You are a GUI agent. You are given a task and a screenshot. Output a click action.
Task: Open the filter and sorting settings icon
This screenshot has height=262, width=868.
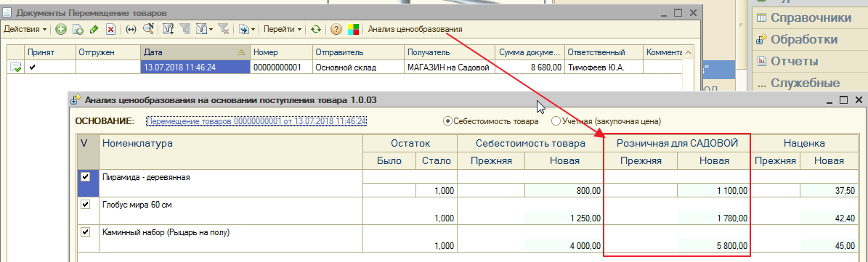coord(169,29)
